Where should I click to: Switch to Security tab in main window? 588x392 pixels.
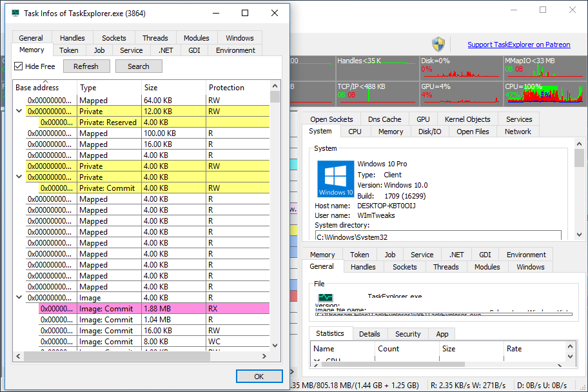coord(408,334)
